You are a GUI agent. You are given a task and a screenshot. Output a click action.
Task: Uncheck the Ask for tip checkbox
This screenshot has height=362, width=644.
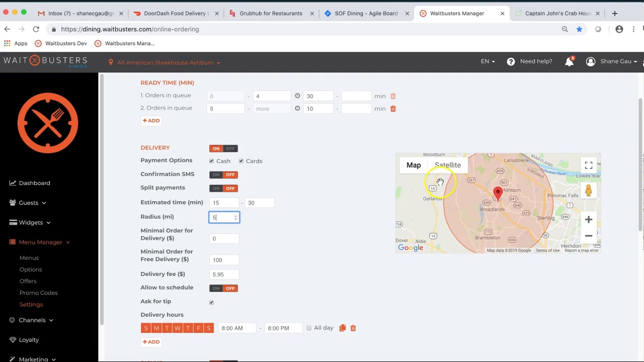[x=211, y=302]
